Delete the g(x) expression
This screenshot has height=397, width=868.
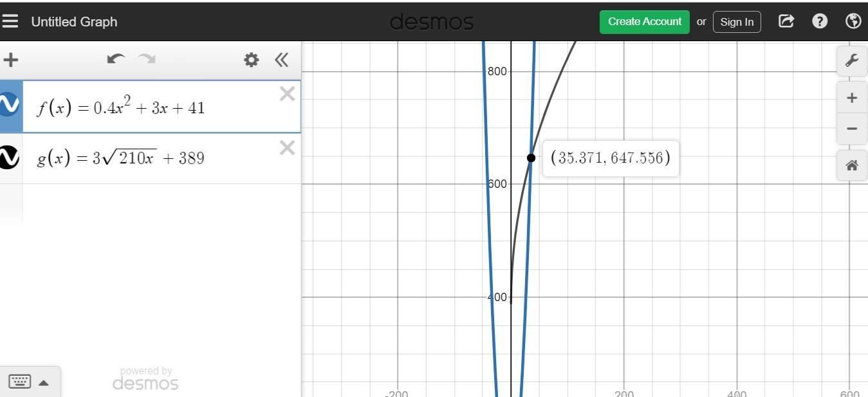(x=287, y=148)
